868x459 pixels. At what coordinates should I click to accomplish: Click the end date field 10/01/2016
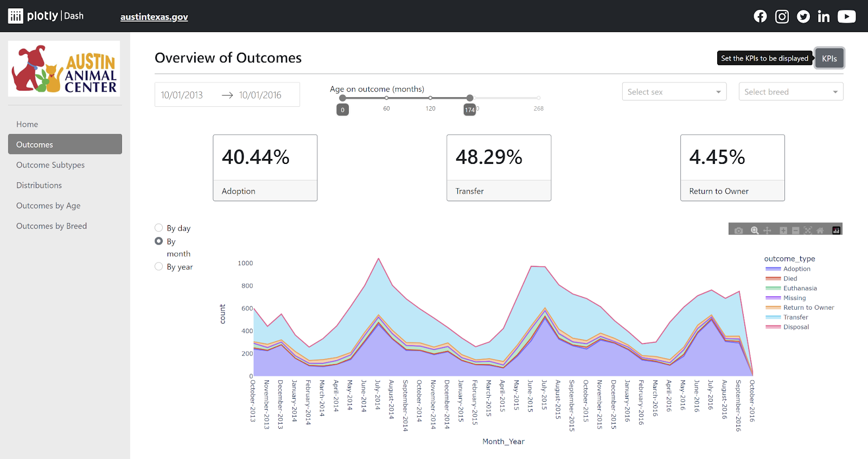click(x=260, y=95)
